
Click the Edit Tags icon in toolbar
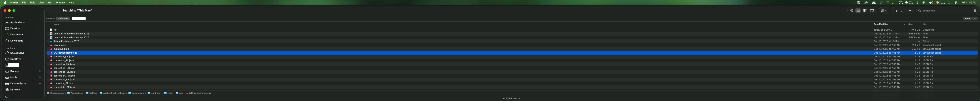coord(902,11)
